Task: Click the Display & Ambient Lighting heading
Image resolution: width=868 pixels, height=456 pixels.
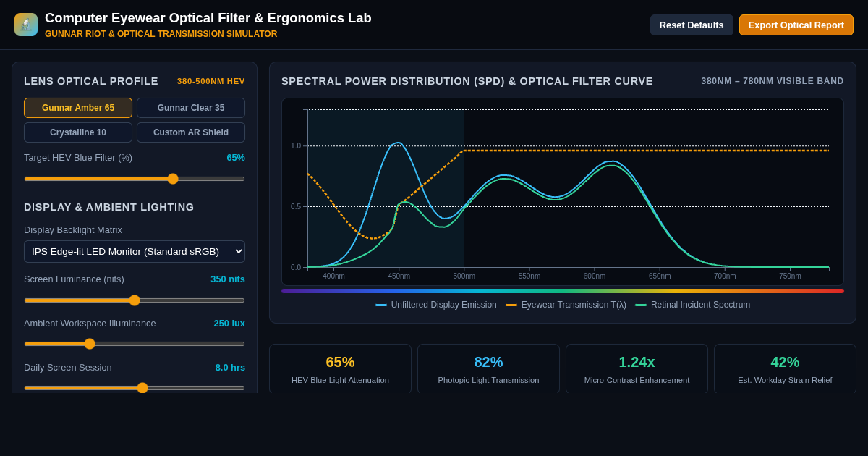Action: (x=109, y=207)
